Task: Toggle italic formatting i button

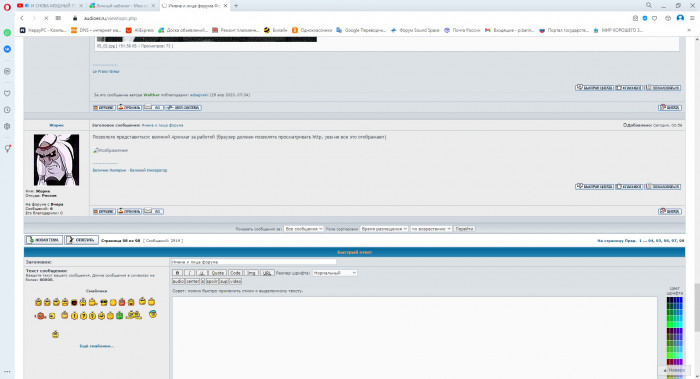Action: [x=189, y=273]
